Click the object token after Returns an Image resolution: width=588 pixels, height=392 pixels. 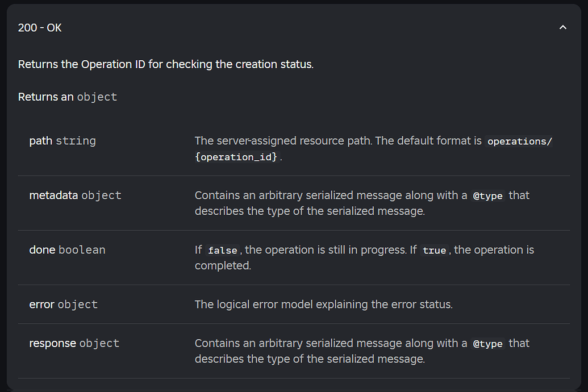coord(97,97)
